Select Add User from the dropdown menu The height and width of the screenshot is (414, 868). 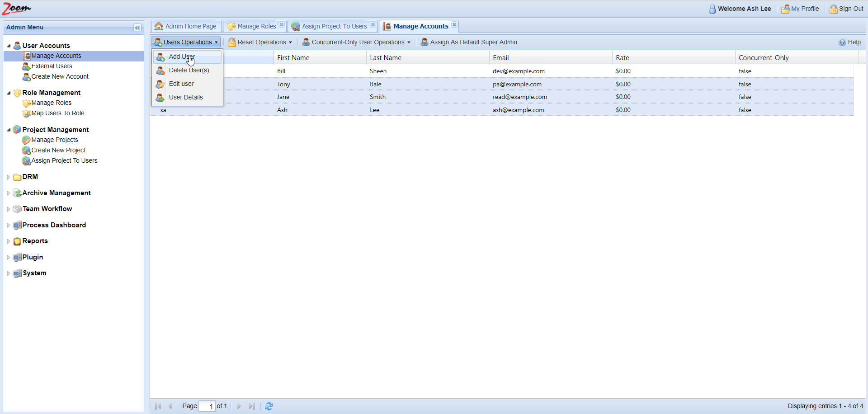(x=181, y=57)
